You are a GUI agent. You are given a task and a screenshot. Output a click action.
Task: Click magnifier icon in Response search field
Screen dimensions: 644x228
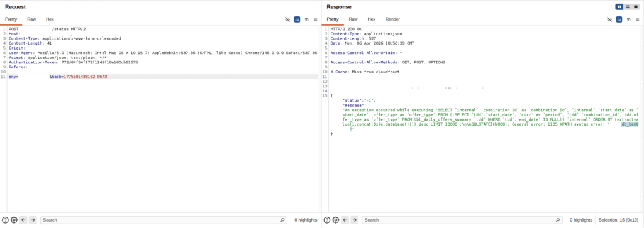[557, 220]
